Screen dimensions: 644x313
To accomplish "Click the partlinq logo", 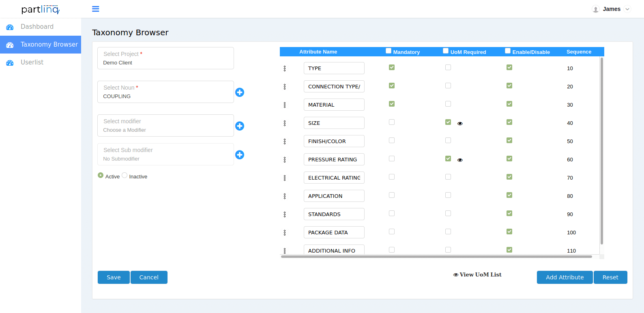I will click(41, 9).
